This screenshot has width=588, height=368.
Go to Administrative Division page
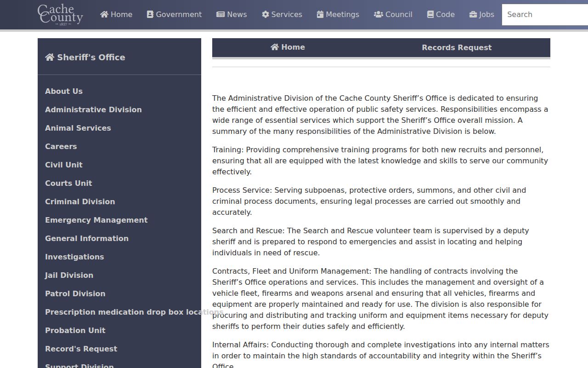[93, 109]
